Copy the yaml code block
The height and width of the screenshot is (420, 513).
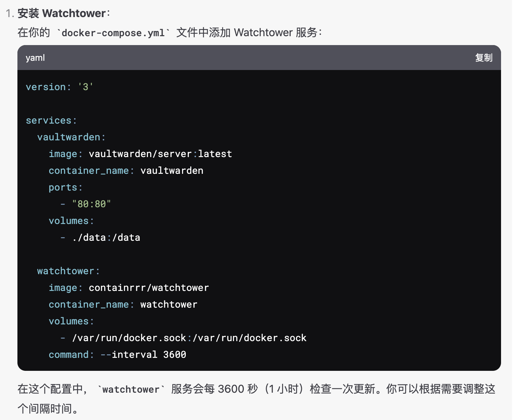coord(484,58)
